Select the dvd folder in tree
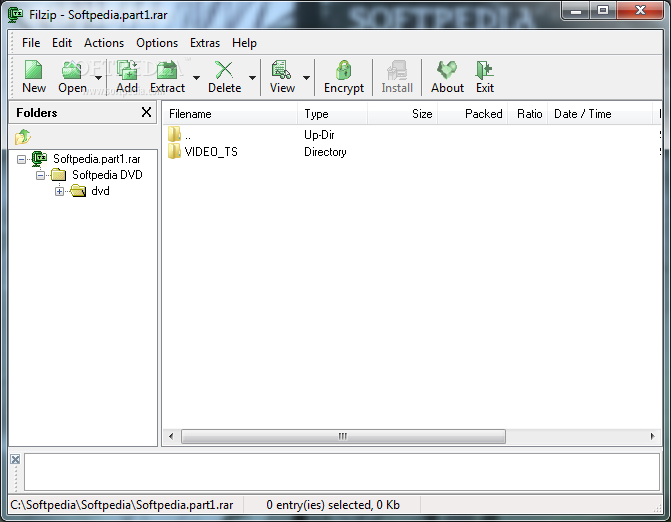Image resolution: width=671 pixels, height=522 pixels. tap(100, 191)
